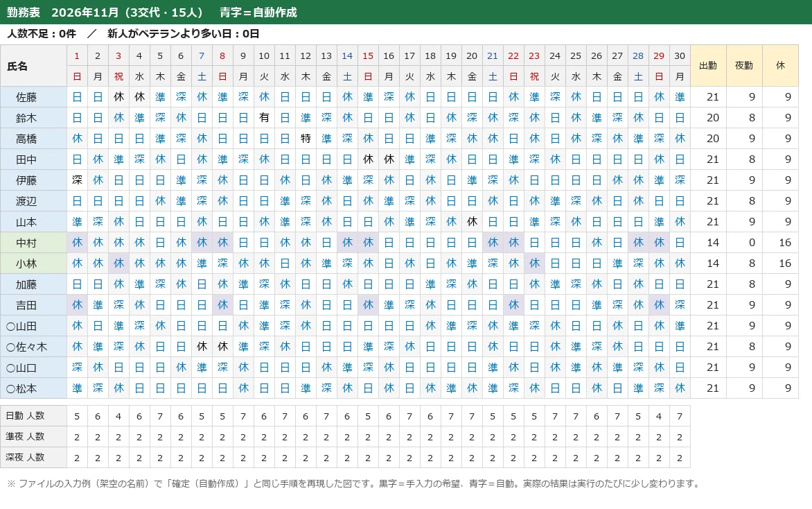Screen dimensions: 812x509
Task: Select the name cell 佐藤
Action: pos(34,97)
